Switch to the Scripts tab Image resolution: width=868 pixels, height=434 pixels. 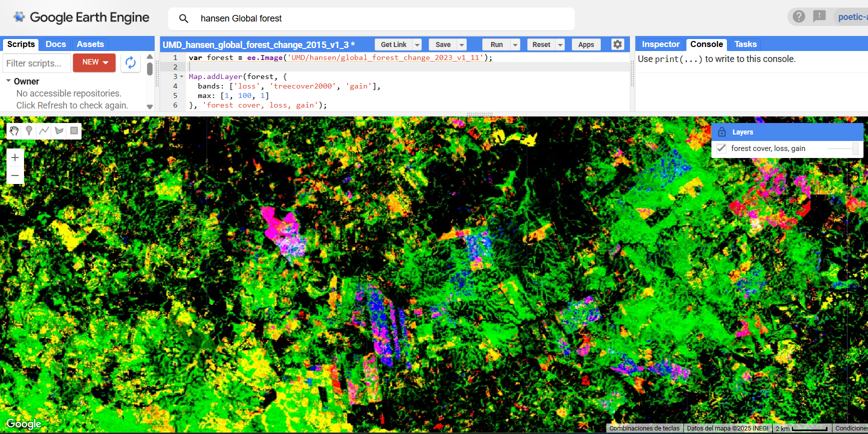pos(21,44)
